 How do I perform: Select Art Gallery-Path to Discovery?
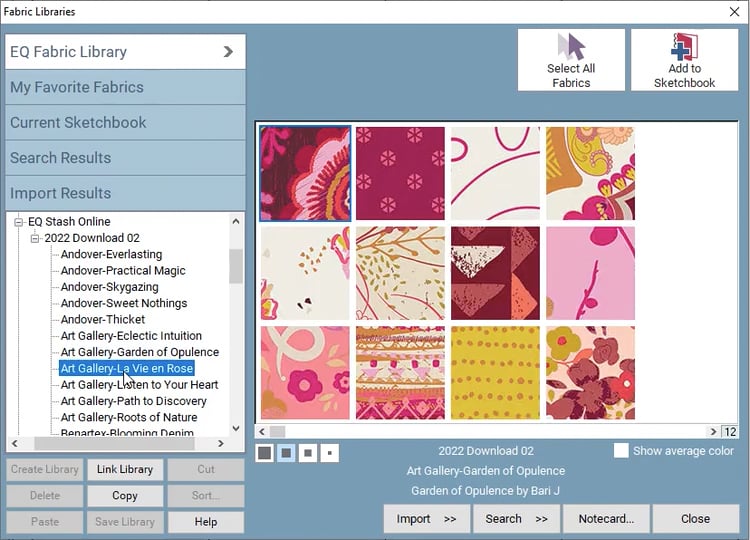(133, 401)
